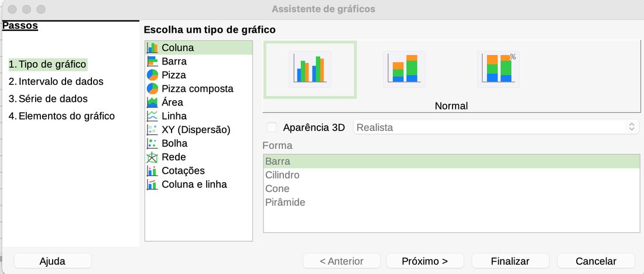The width and height of the screenshot is (644, 274).
Task: Choose the Rede chart type icon
Action: click(152, 157)
